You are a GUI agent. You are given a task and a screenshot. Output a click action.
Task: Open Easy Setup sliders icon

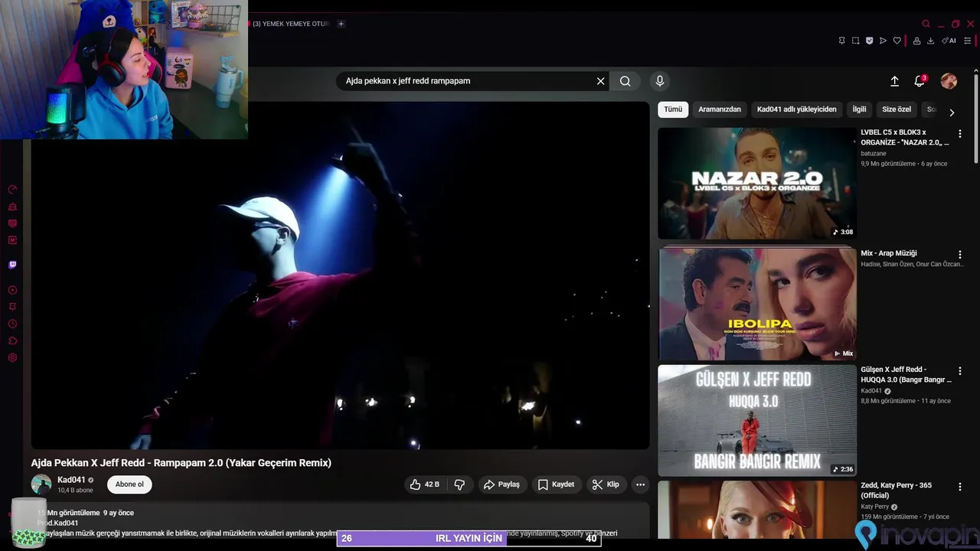(969, 41)
